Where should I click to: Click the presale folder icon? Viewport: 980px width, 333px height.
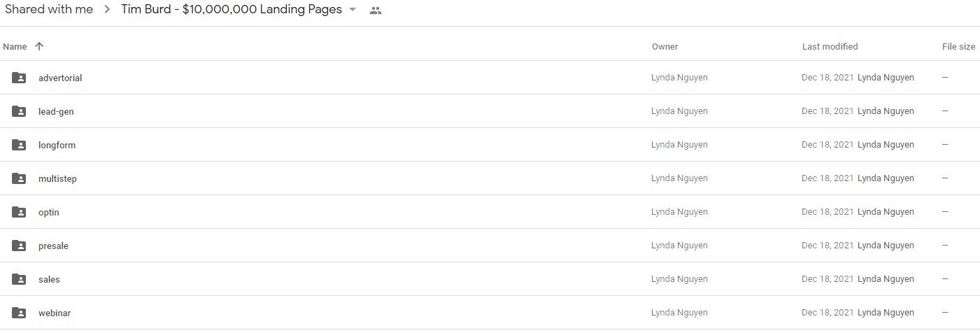click(19, 246)
